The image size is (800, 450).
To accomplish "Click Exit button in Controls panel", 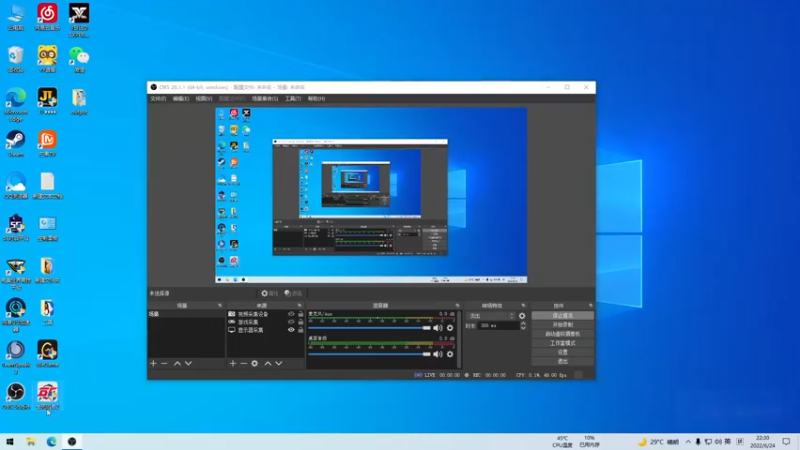I will [562, 361].
